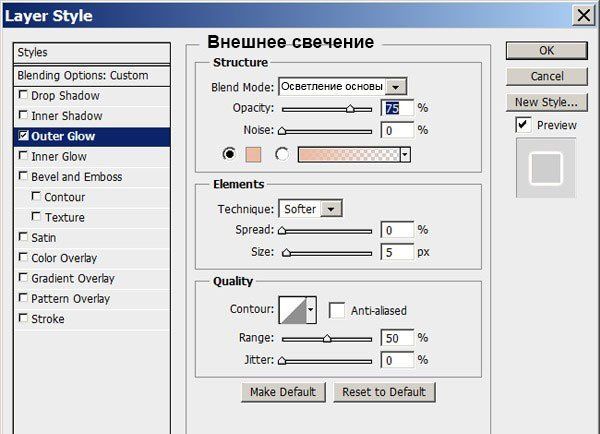This screenshot has width=600, height=434.
Task: Click the Range percentage field
Action: (x=397, y=338)
